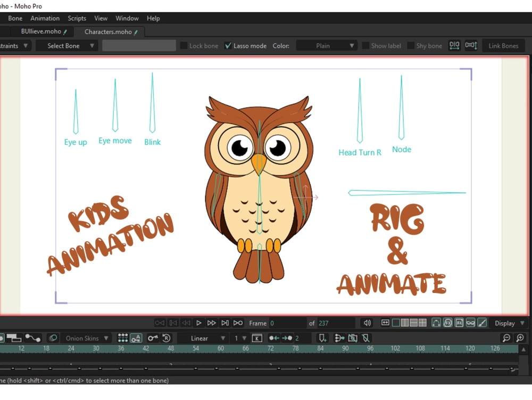This screenshot has width=532, height=400.
Task: Click the flip bone horizontally icon
Action: click(454, 45)
